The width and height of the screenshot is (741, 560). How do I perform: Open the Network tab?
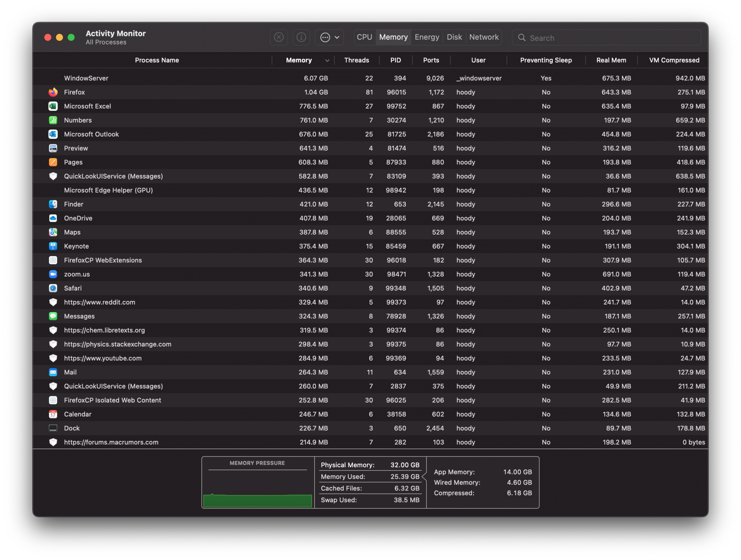coord(484,37)
